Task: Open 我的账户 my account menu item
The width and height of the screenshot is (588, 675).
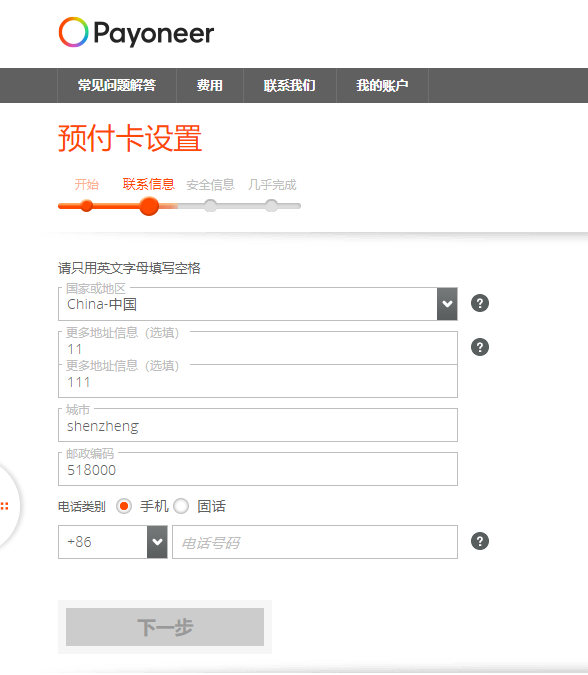Action: pos(382,85)
